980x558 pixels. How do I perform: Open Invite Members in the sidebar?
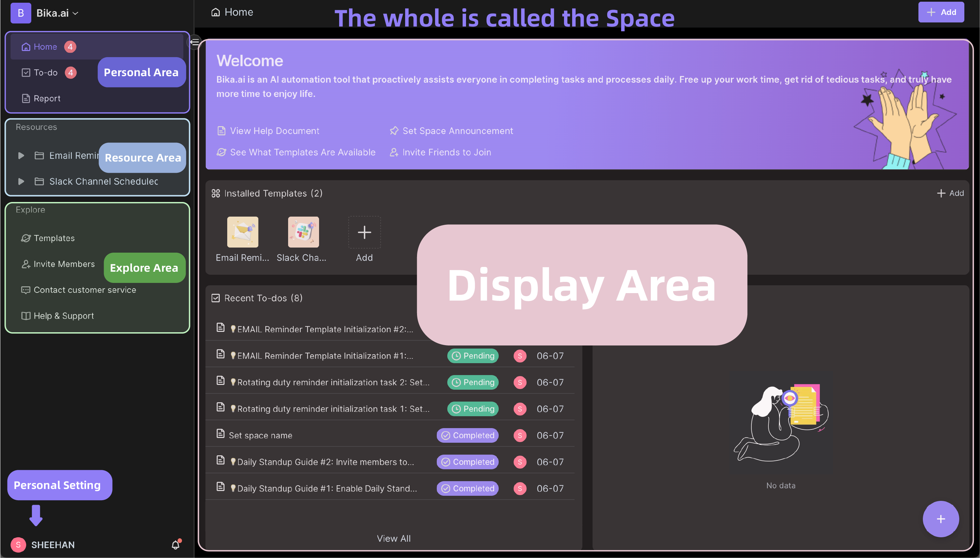(58, 264)
